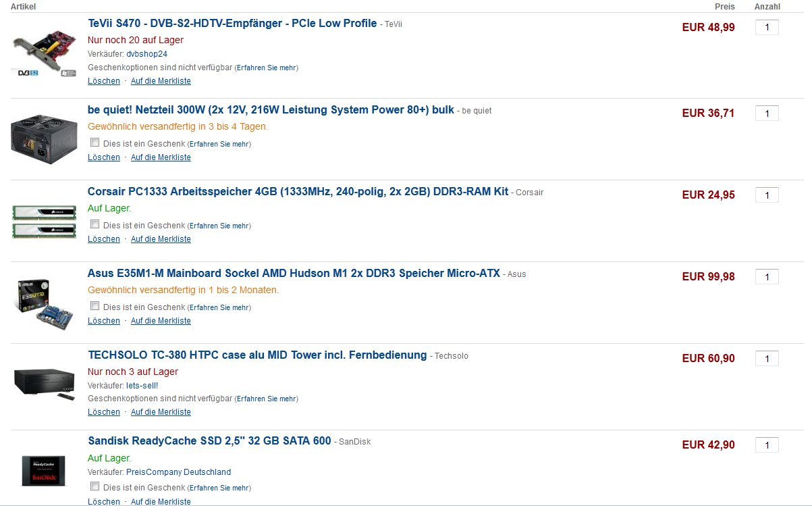Move Corsair RAM Kit to Merkliste
This screenshot has width=812, height=506.
click(x=161, y=239)
